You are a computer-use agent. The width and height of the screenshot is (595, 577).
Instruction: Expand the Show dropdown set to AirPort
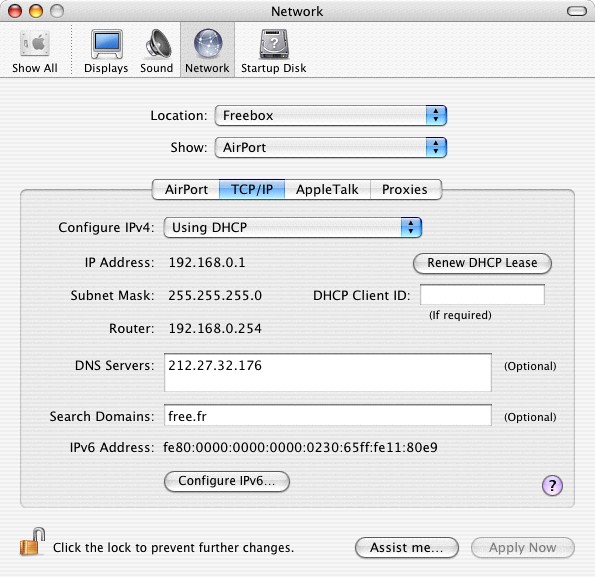331,147
